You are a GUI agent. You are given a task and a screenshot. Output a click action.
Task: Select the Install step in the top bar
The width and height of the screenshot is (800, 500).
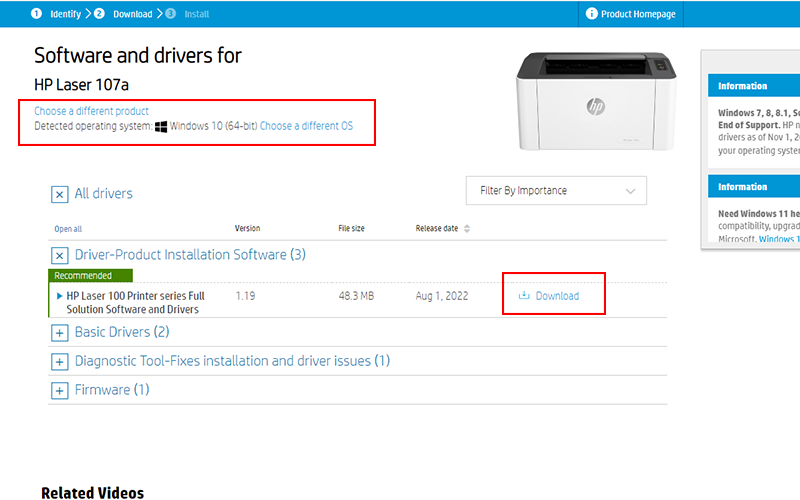coord(197,14)
